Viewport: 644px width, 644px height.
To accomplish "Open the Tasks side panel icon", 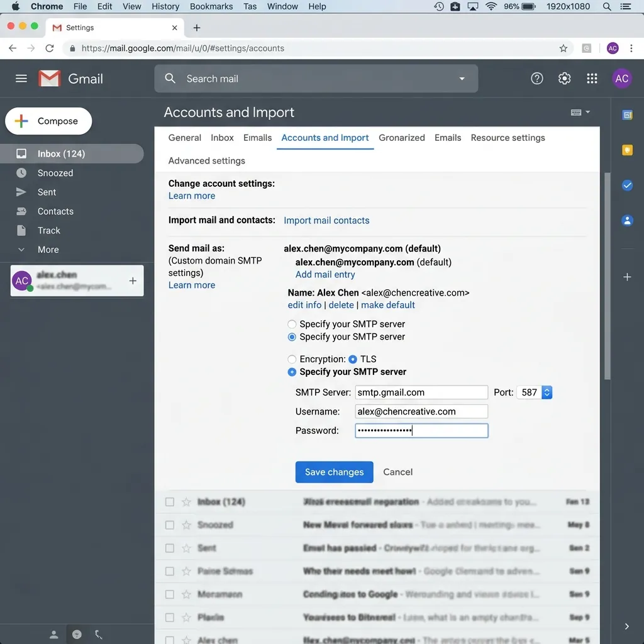I will coord(627,186).
